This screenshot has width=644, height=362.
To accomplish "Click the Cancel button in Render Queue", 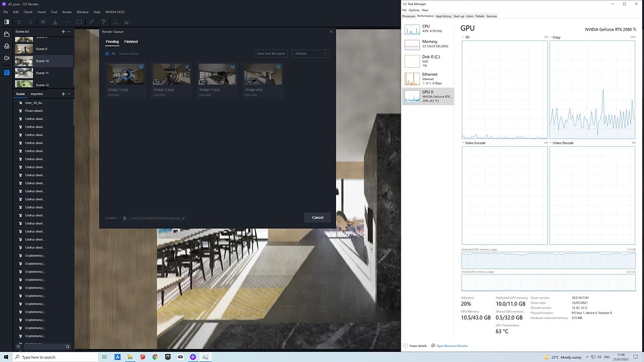I will point(317,218).
